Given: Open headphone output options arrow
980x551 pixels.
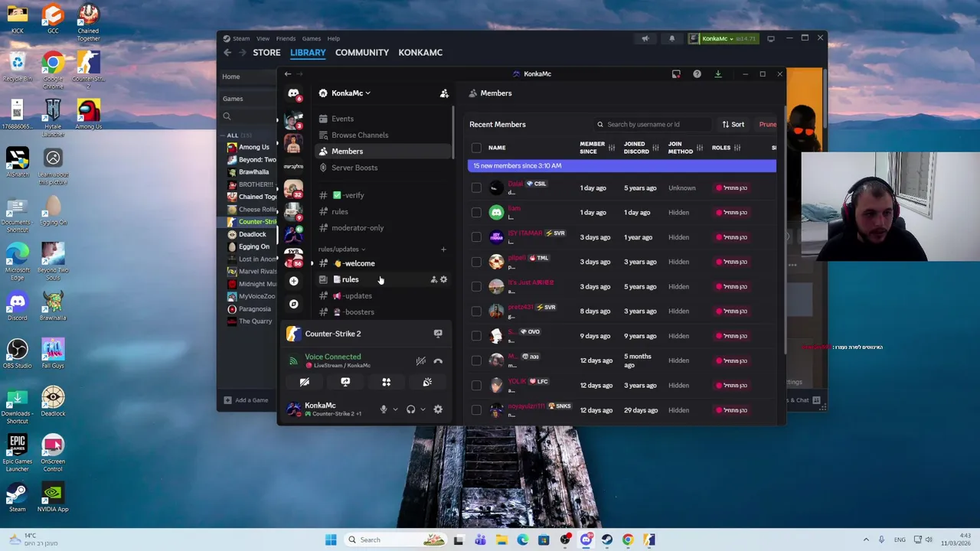Looking at the screenshot, I should (423, 409).
